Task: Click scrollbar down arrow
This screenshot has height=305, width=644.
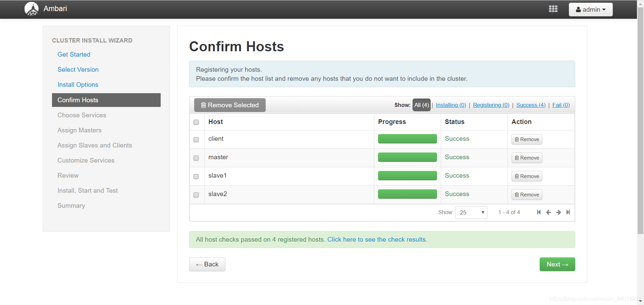Action: [640, 302]
